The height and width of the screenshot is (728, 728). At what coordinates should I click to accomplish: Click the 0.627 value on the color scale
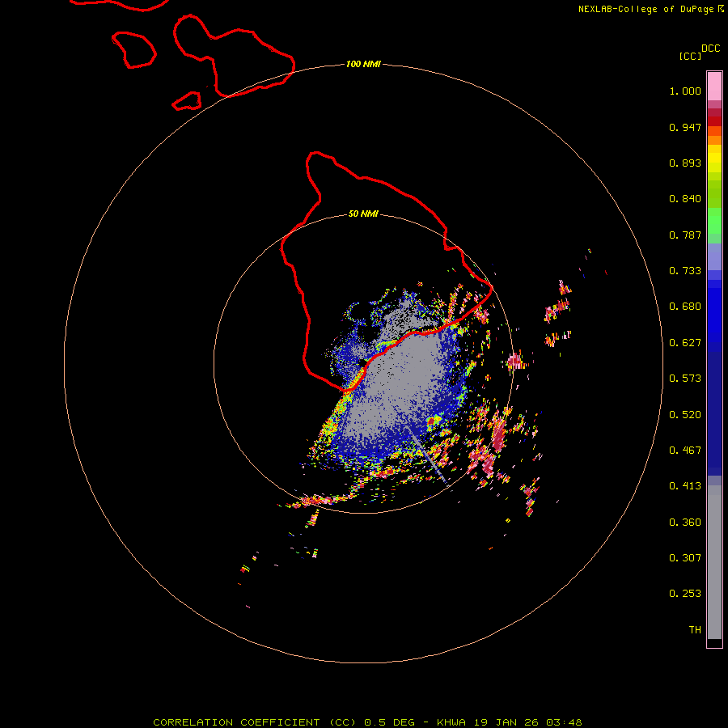(x=685, y=343)
